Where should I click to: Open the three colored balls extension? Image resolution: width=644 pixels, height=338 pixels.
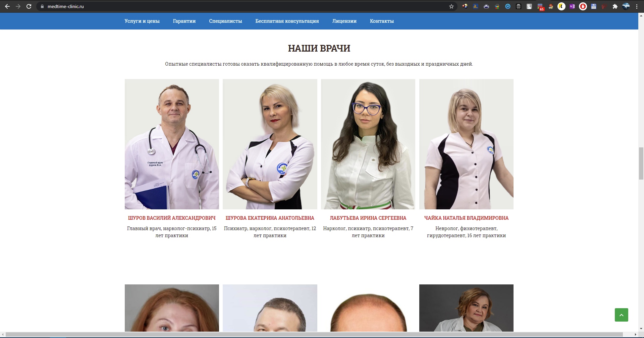pos(465,6)
